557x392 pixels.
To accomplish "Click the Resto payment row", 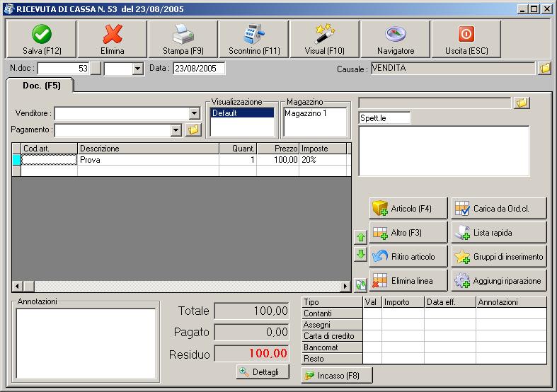I will [424, 359].
